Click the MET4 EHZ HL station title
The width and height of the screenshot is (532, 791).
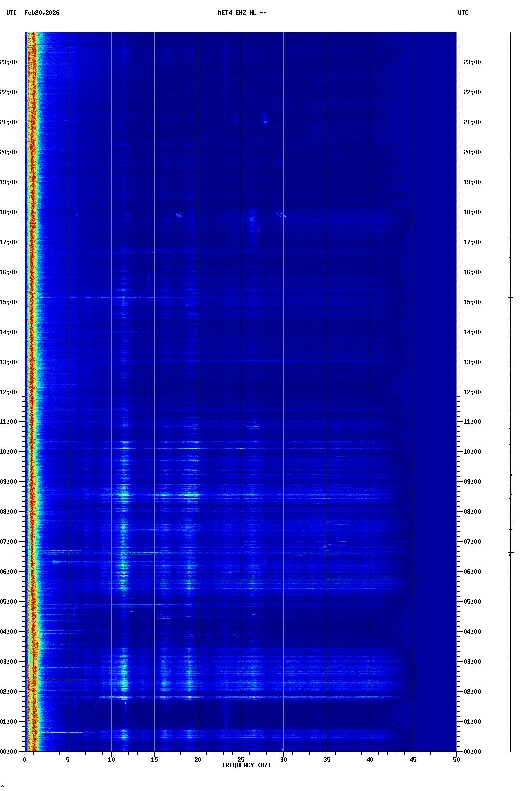[242, 13]
